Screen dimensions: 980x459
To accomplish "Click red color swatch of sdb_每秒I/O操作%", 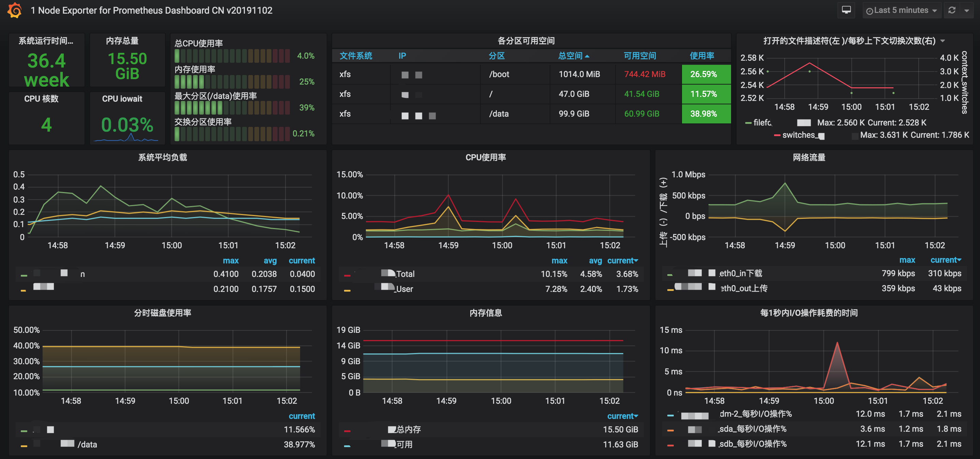I will (670, 445).
